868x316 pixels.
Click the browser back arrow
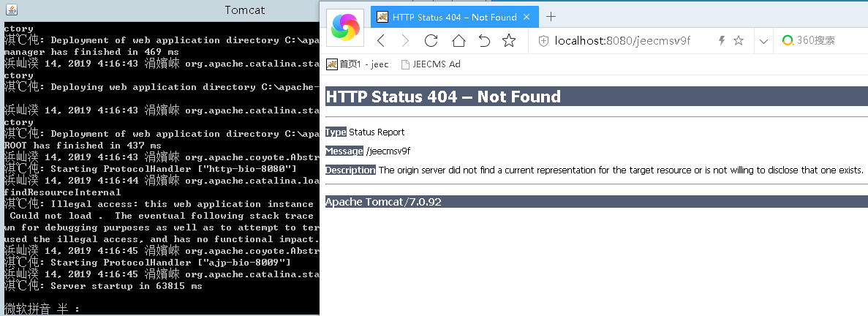[381, 41]
